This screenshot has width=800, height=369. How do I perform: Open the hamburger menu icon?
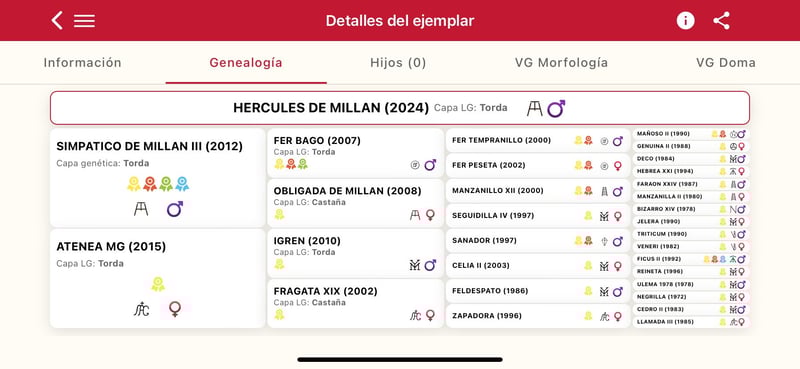click(84, 21)
